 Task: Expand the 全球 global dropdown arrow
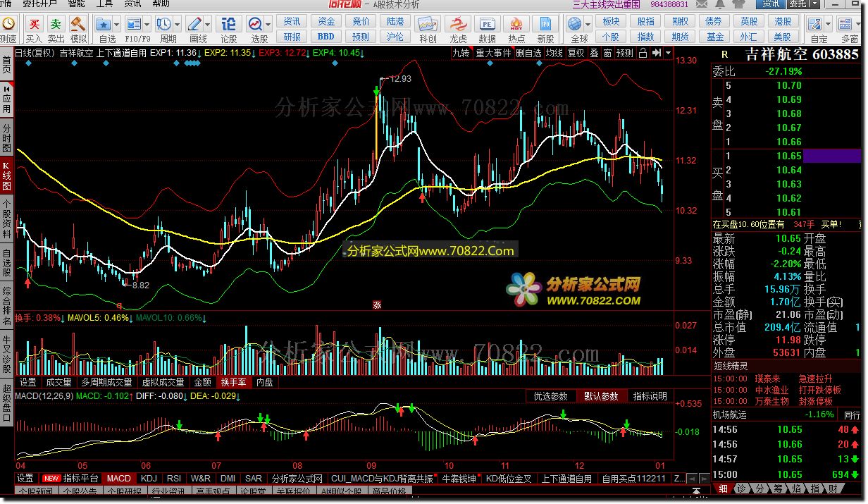(x=589, y=25)
